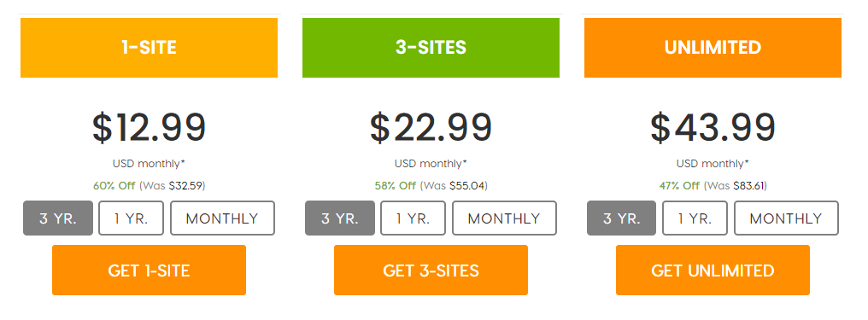Select 3 YR. term for 1-Site plan
The height and width of the screenshot is (320, 868).
(58, 218)
